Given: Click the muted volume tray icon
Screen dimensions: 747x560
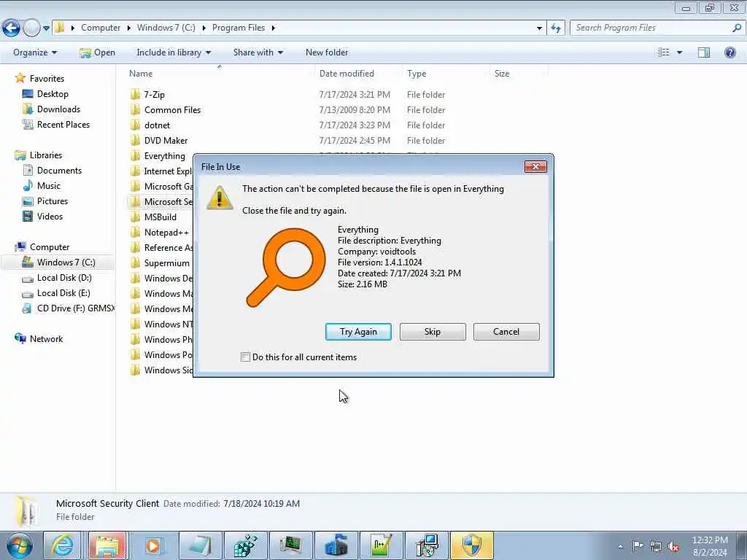Looking at the screenshot, I should [x=673, y=546].
